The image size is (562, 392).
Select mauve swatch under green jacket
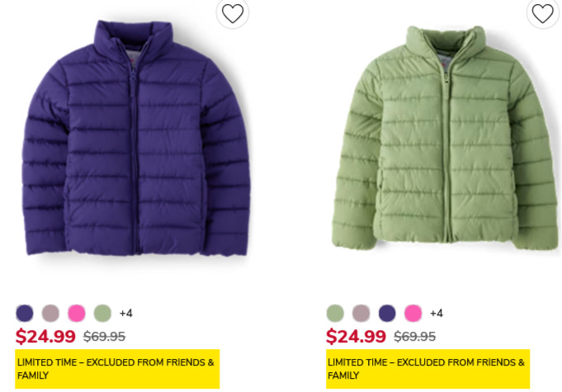pyautogui.click(x=361, y=313)
